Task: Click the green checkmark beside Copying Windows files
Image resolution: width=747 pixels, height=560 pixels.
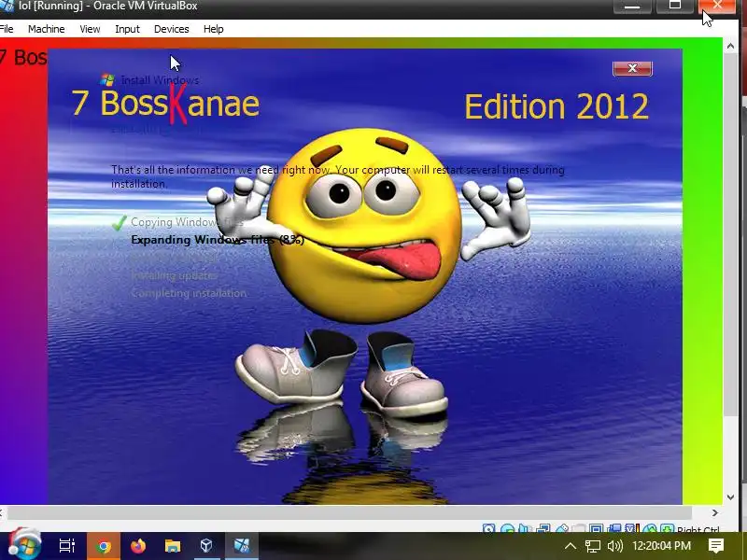Action: (x=120, y=222)
